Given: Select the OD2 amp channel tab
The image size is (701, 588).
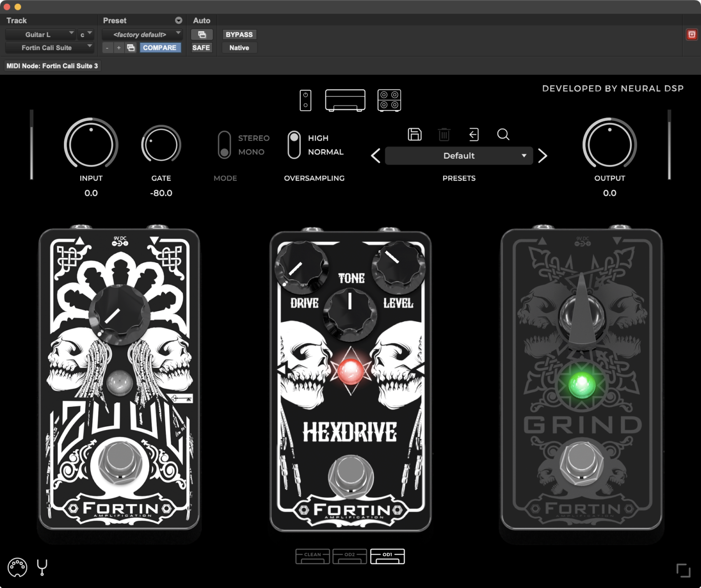Looking at the screenshot, I should (x=350, y=556).
